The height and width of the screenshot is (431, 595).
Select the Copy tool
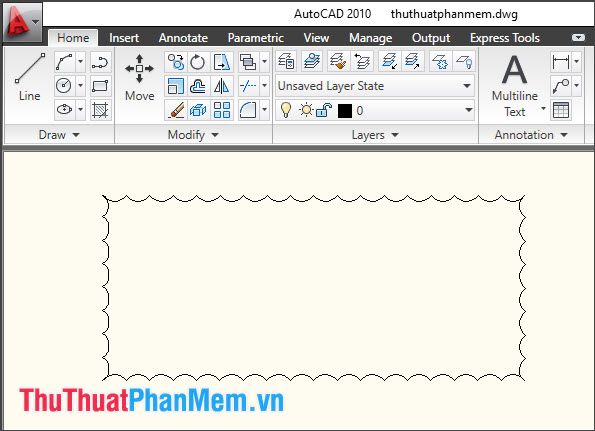pos(176,62)
